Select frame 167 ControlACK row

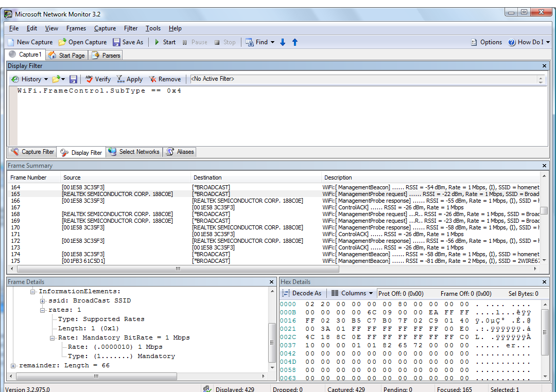pos(274,207)
